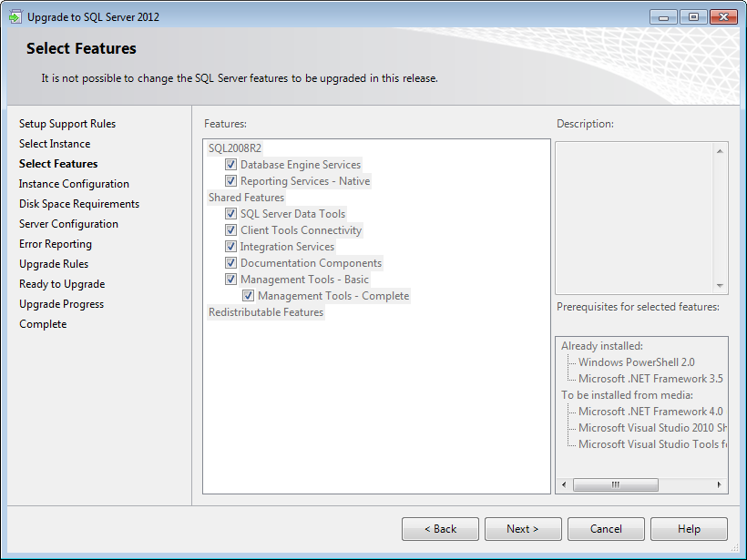Toggle Management Tools - Basic checkbox
Viewport: 747px width, 560px height.
(231, 279)
